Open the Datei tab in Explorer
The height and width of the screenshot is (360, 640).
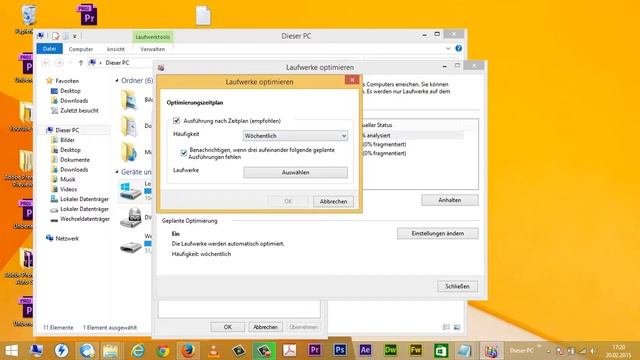[x=49, y=49]
